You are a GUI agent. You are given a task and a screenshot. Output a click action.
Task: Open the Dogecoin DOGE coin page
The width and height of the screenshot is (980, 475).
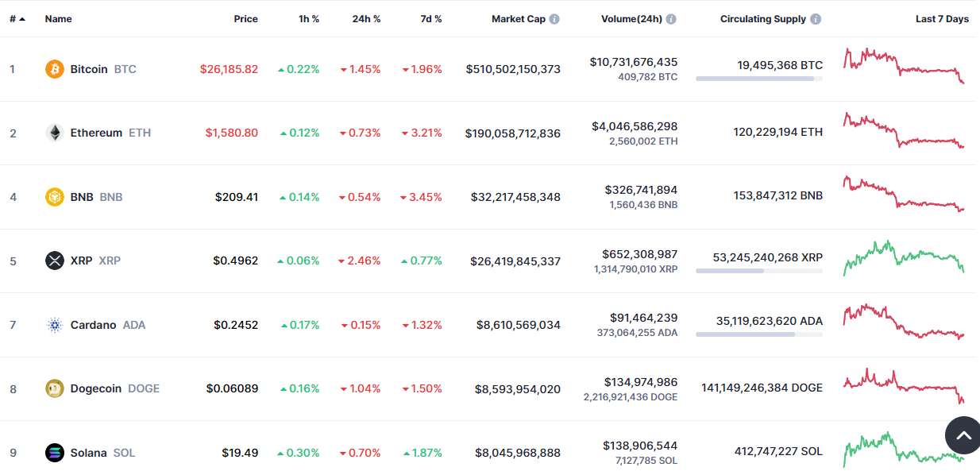115,388
